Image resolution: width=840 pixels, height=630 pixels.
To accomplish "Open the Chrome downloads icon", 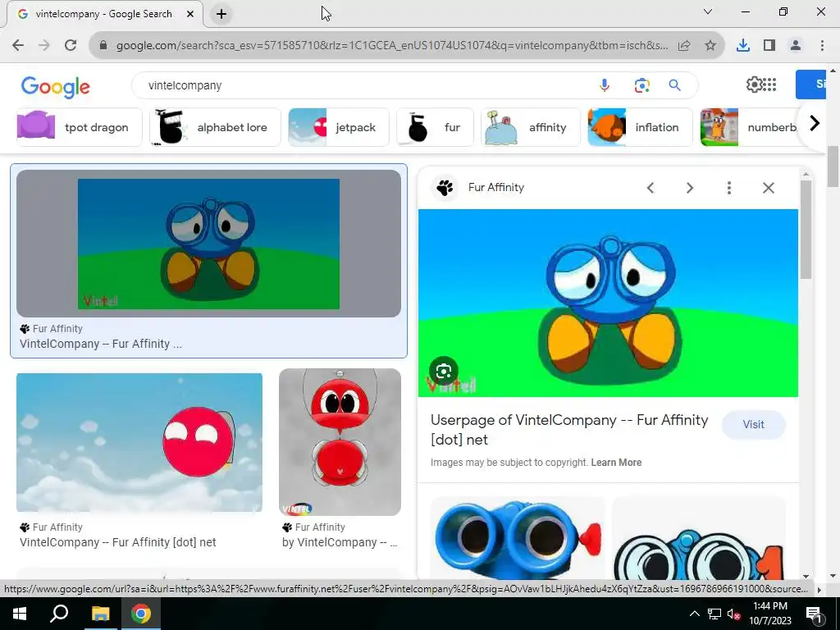I will [x=742, y=46].
